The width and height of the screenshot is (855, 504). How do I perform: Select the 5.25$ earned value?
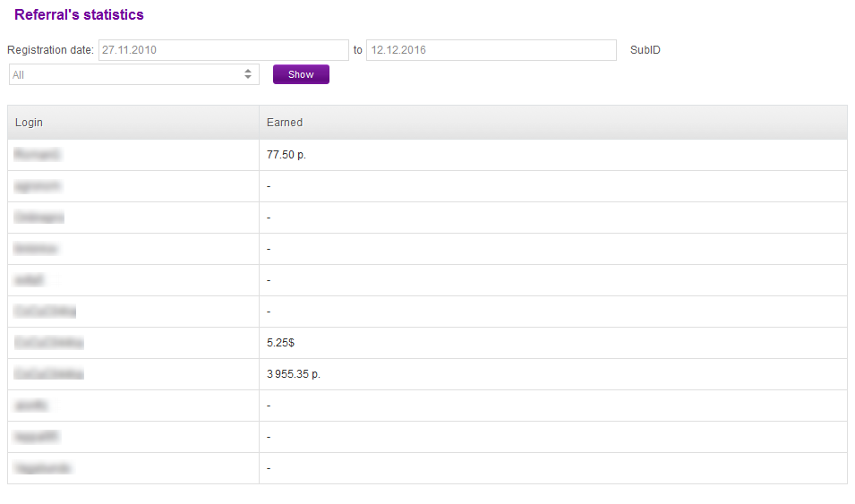(281, 343)
